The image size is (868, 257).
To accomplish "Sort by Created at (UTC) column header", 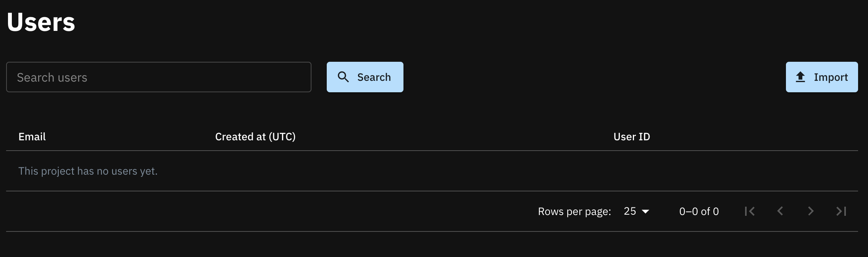I will click(255, 137).
